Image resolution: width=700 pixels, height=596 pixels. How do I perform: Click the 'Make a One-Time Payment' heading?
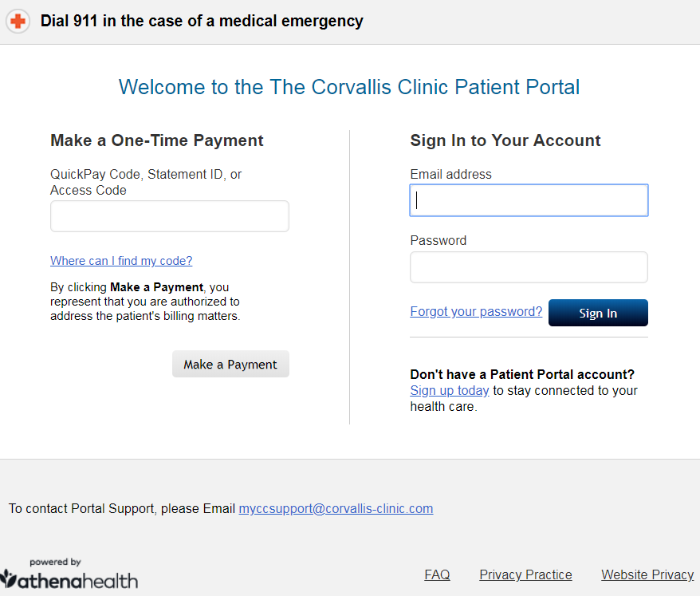(157, 140)
